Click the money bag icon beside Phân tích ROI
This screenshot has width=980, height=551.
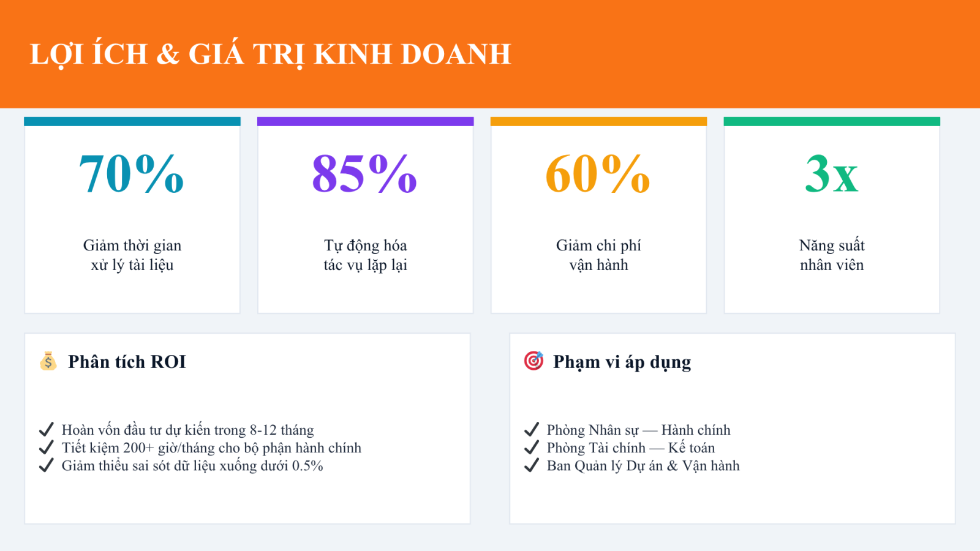(x=48, y=361)
